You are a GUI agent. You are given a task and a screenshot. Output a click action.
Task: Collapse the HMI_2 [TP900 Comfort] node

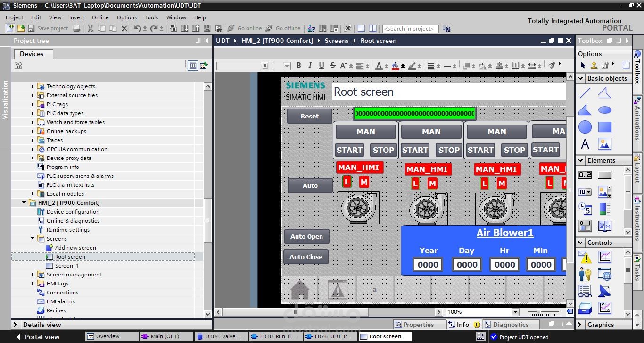24,203
